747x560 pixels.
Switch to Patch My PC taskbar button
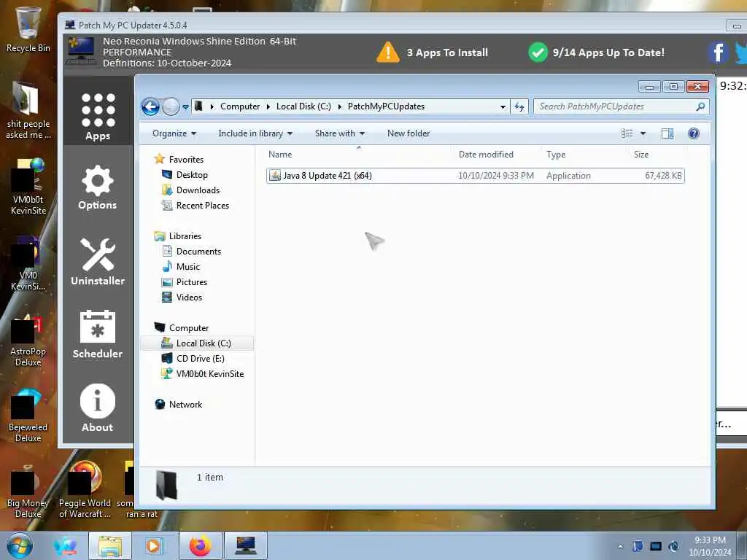tap(246, 545)
